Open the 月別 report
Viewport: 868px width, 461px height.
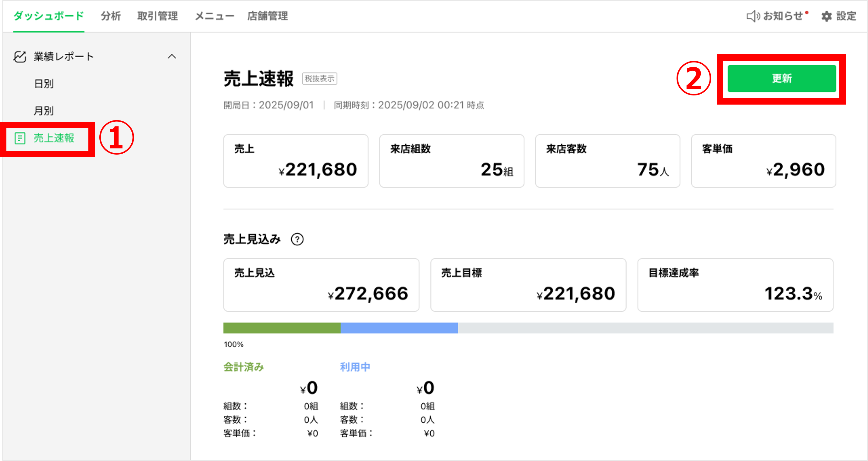[44, 111]
